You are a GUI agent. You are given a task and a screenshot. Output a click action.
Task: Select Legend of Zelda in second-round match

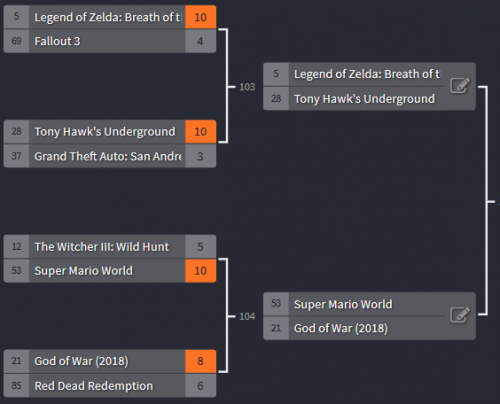pos(354,74)
